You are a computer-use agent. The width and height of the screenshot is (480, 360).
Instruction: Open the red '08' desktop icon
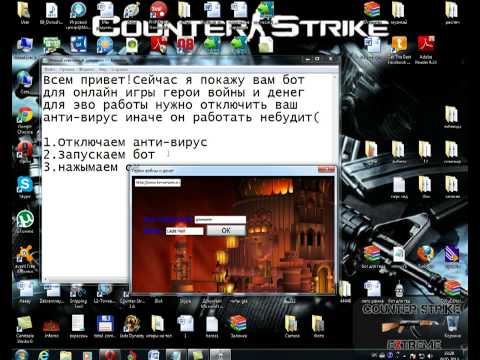[x=185, y=45]
